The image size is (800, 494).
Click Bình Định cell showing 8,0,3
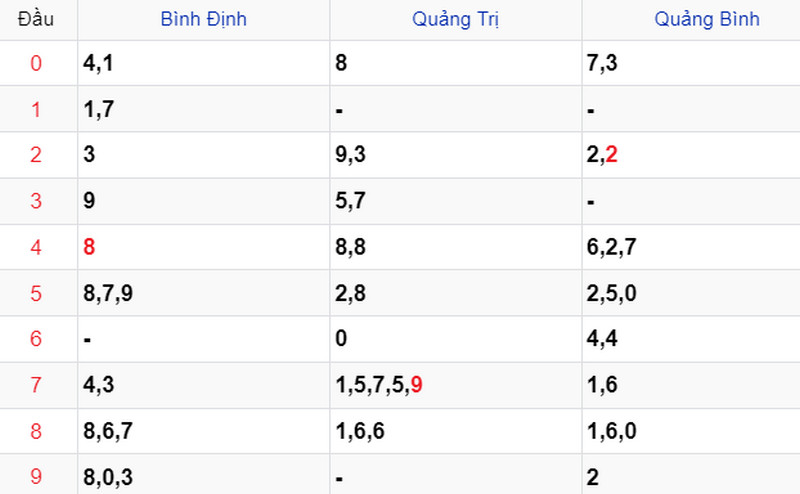coord(107,477)
